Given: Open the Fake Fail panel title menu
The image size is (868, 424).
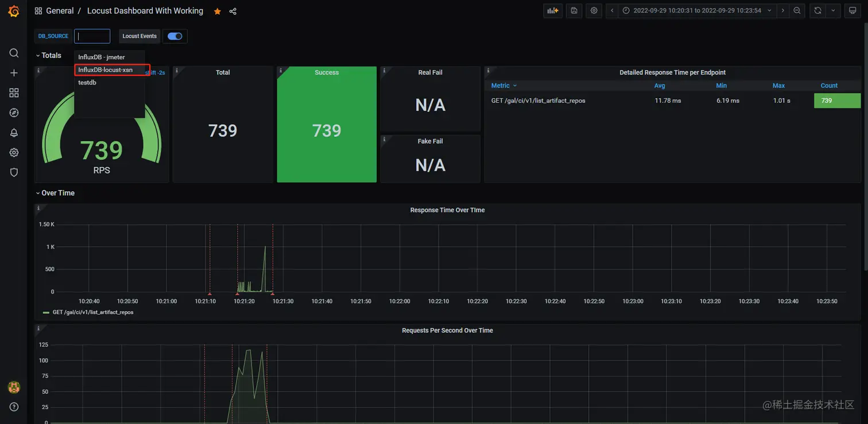Looking at the screenshot, I should [x=430, y=141].
